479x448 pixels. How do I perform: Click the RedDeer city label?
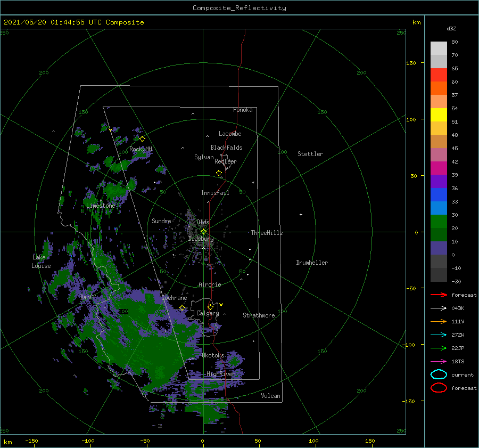226,161
